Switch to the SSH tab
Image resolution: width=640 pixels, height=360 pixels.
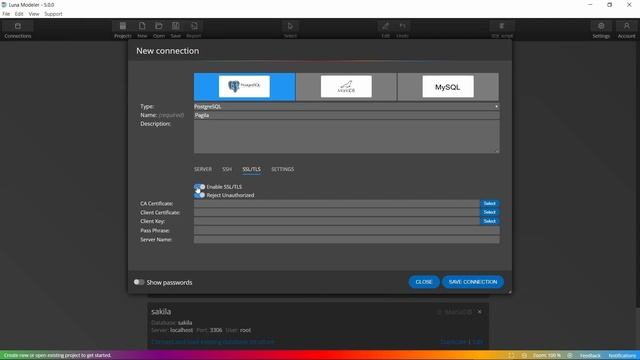[227, 169]
